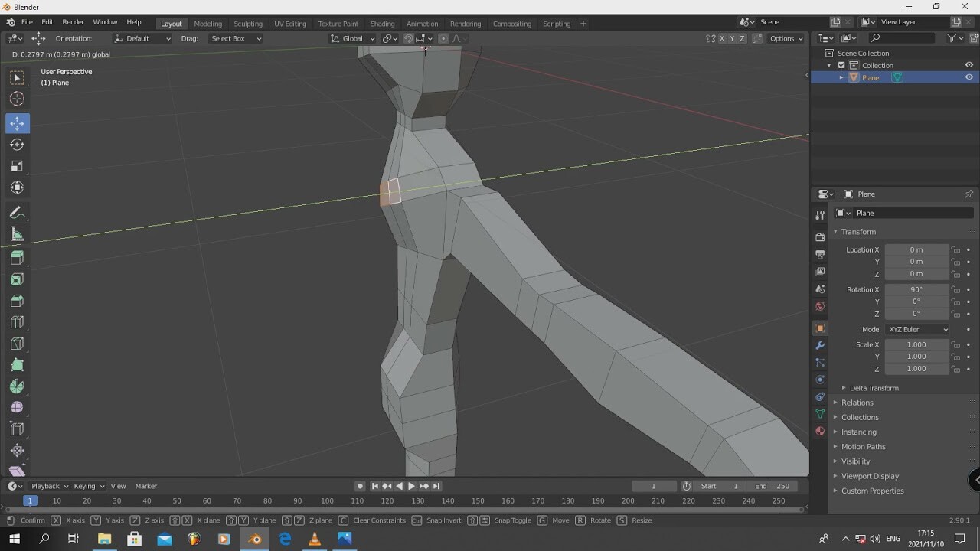Open the Material Properties tab
The width and height of the screenshot is (980, 551).
(819, 432)
